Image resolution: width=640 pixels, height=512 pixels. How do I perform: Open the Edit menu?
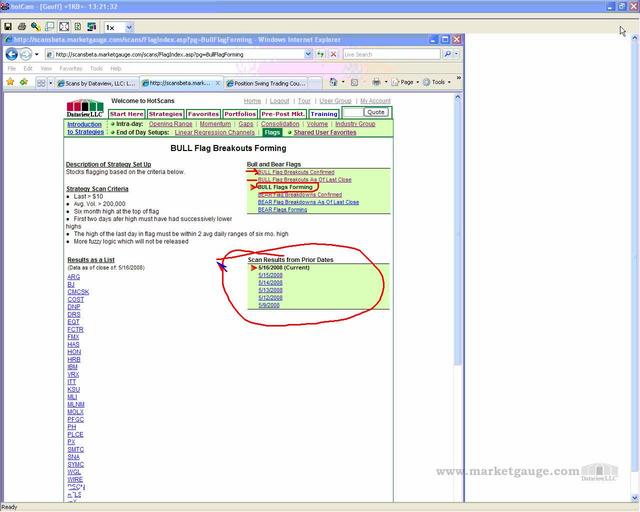28,69
